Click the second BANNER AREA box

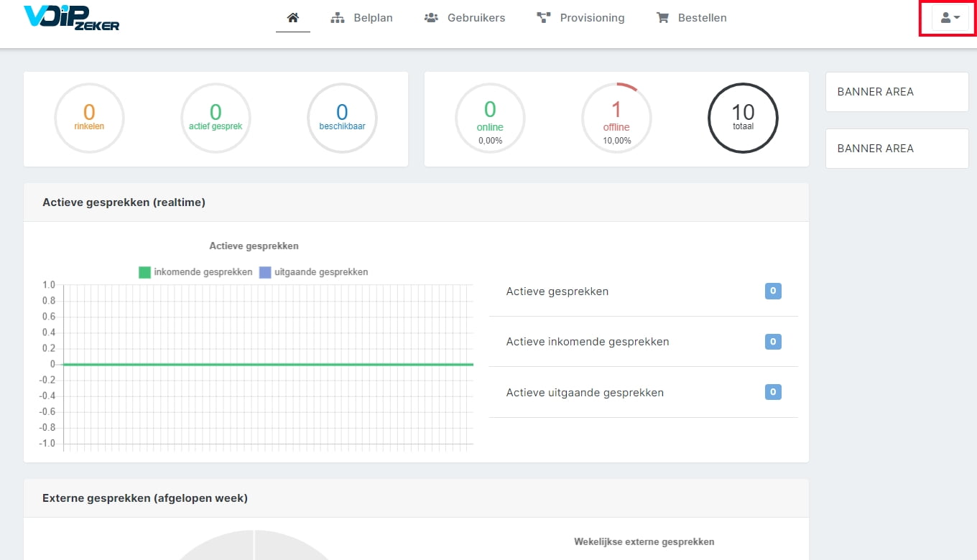click(x=897, y=149)
